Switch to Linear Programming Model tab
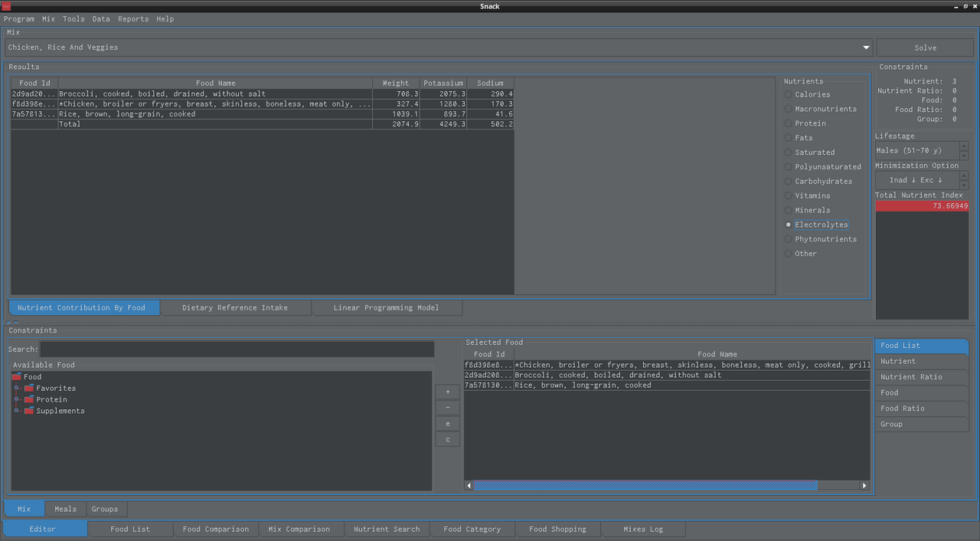 click(x=387, y=308)
